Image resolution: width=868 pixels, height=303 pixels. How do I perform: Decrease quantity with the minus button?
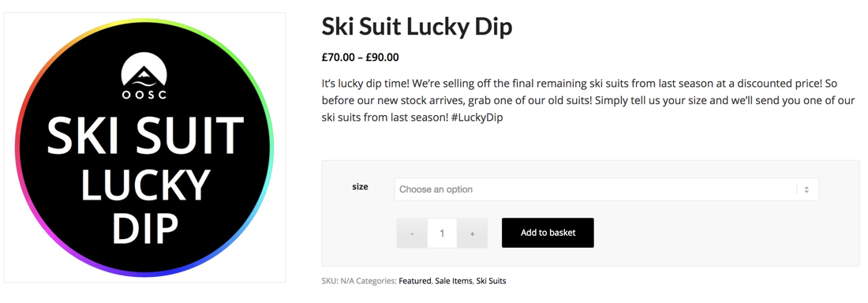tap(412, 234)
